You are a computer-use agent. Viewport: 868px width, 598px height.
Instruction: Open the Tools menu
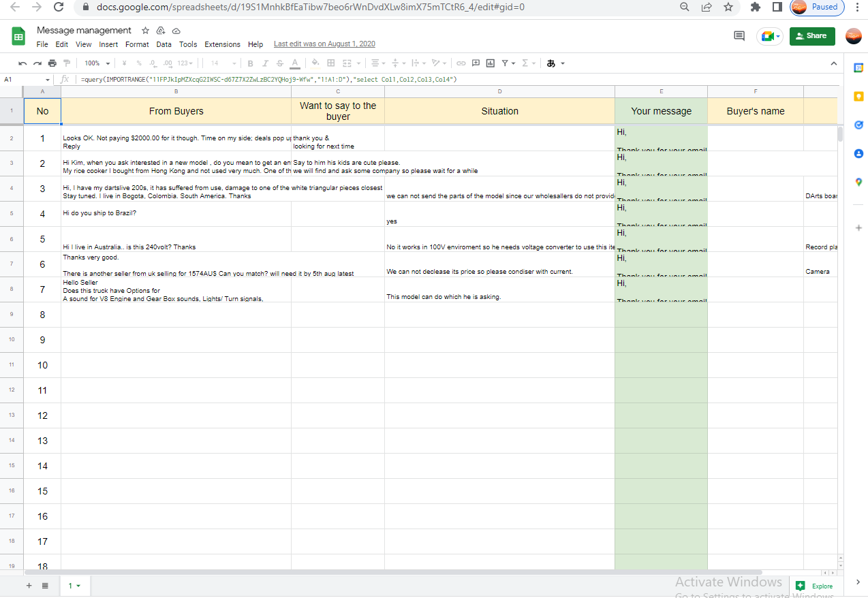click(188, 44)
